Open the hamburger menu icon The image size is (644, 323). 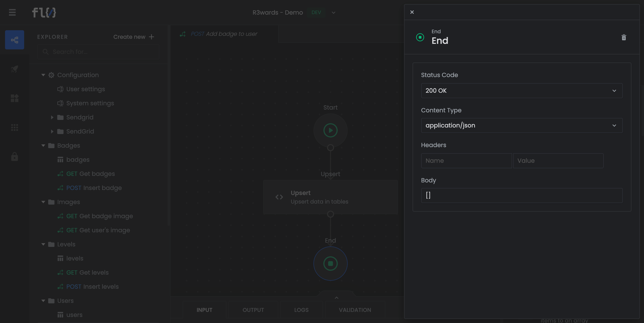click(12, 12)
